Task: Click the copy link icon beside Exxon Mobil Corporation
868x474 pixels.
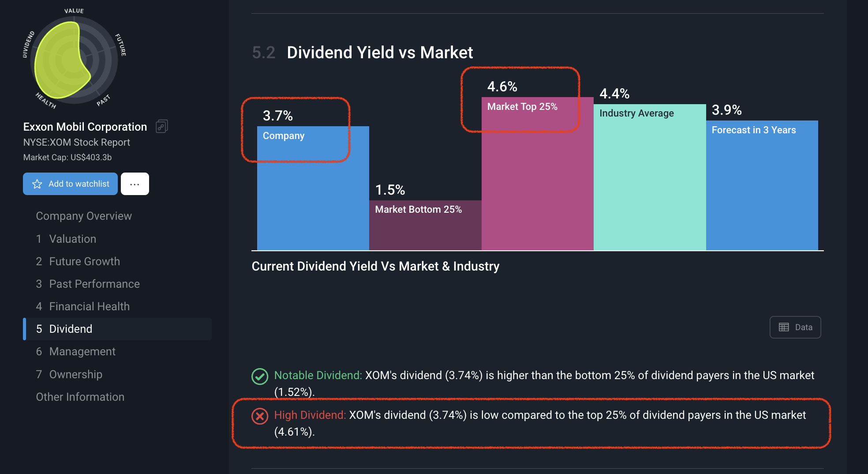Action: tap(162, 127)
